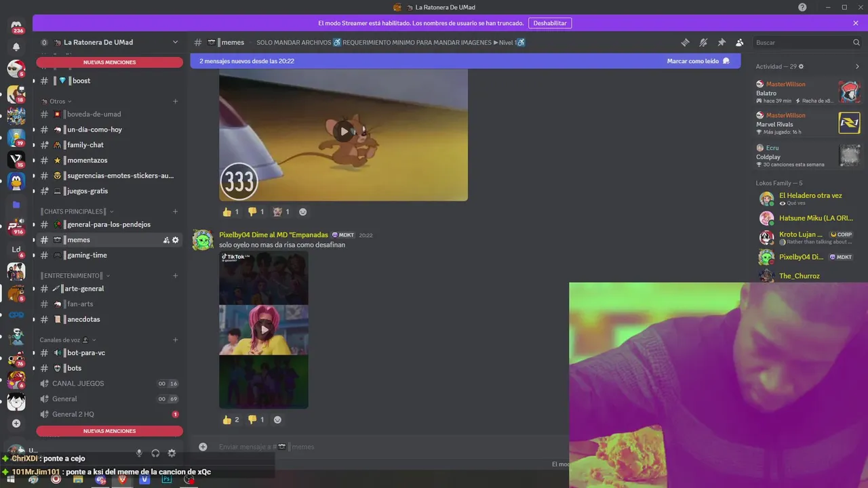Play the TikTok video attachment
The height and width of the screenshot is (488, 868).
(x=264, y=330)
